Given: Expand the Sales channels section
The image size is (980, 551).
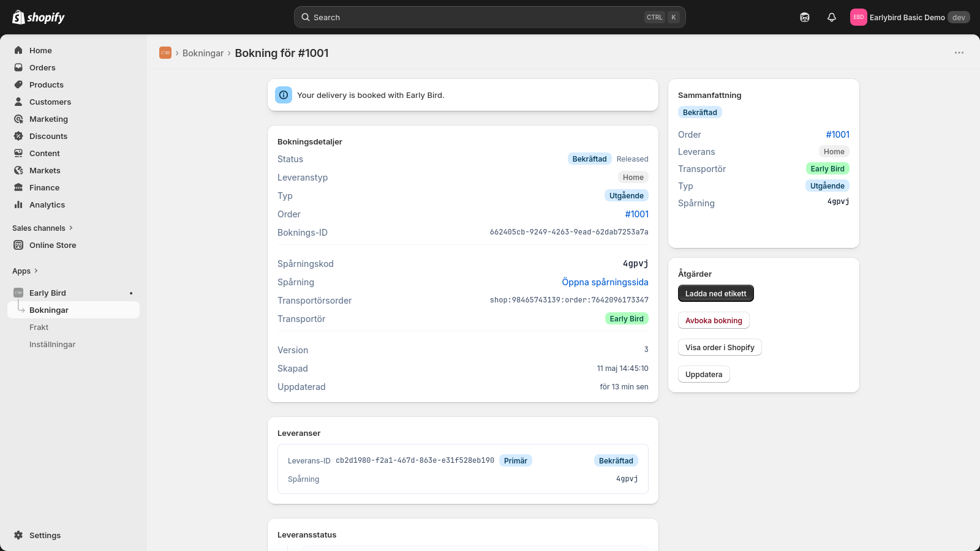Looking at the screenshot, I should point(42,228).
